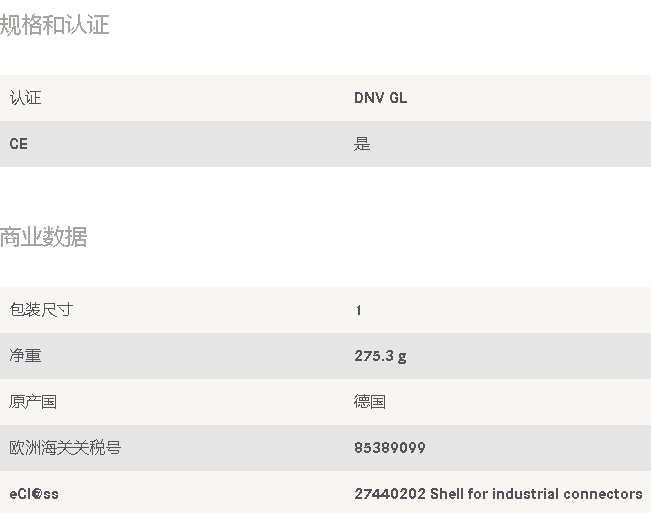
Task: Select the 原产国 row label
Action: click(x=33, y=402)
